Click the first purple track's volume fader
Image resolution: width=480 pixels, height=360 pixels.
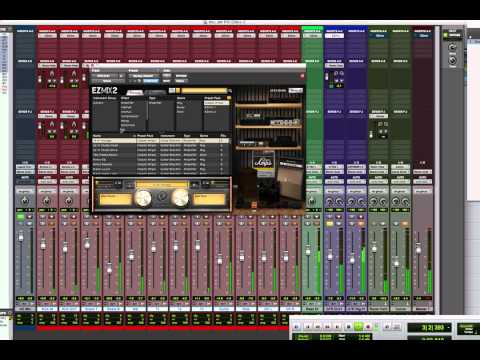(x=330, y=256)
